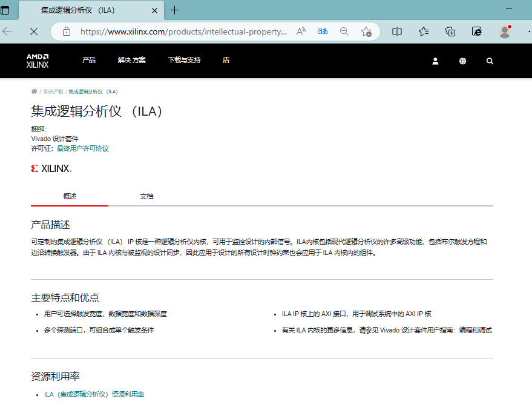
Task: Add this page to favorites
Action: coord(366,31)
